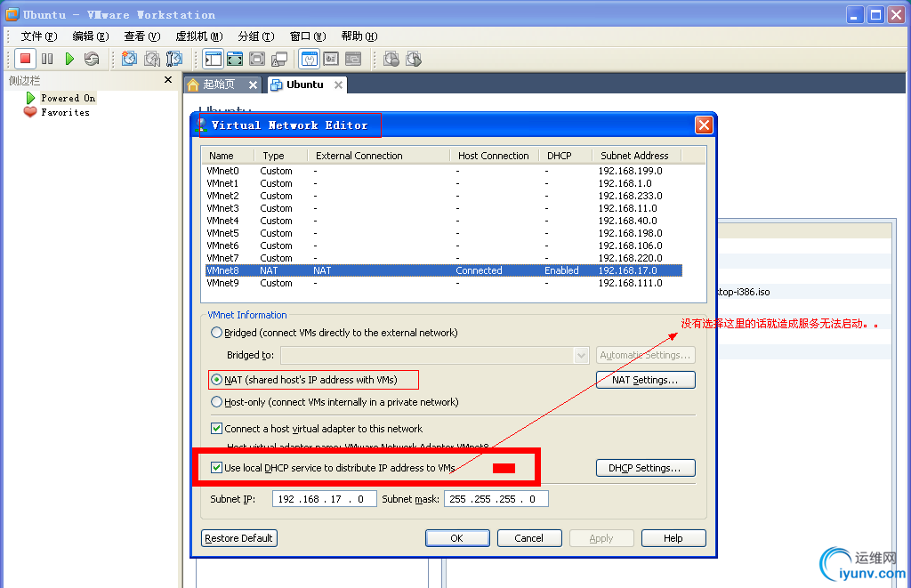Click the Help button
Screen dimensions: 911x588
click(x=673, y=538)
